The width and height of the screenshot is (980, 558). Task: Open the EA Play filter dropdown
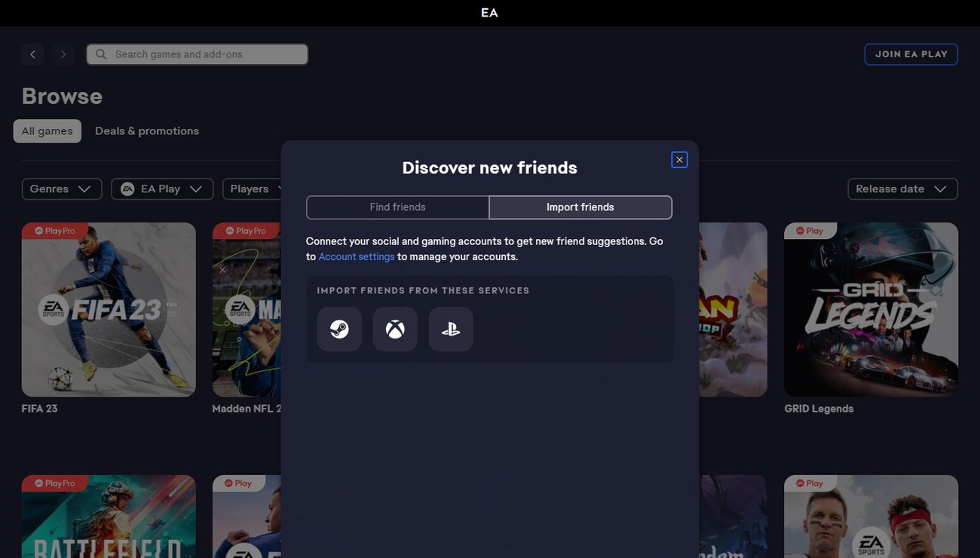tap(162, 189)
